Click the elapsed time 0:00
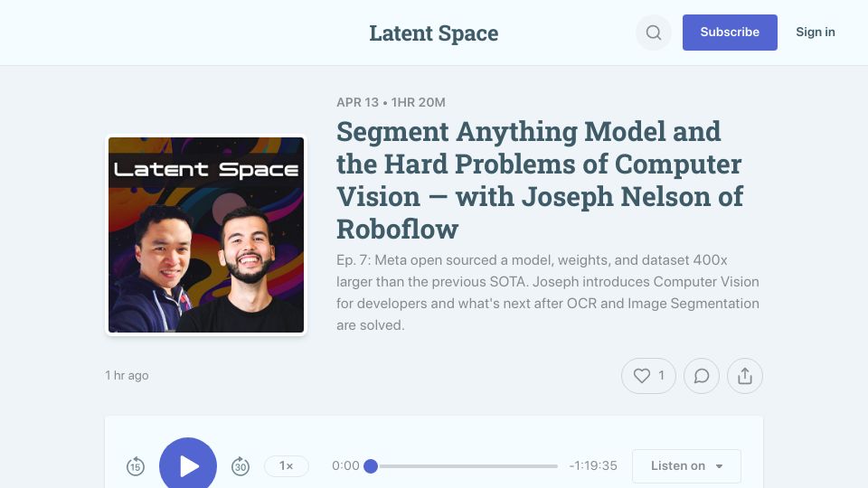 345,466
